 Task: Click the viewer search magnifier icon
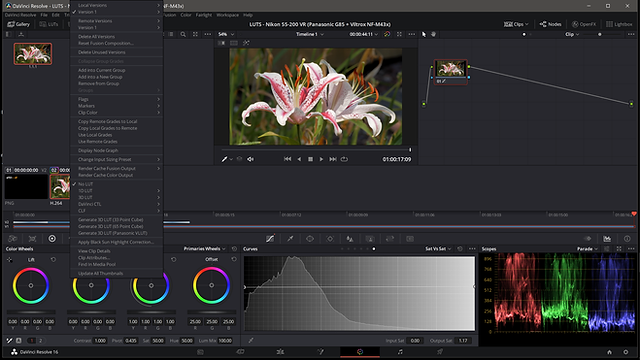183,34
